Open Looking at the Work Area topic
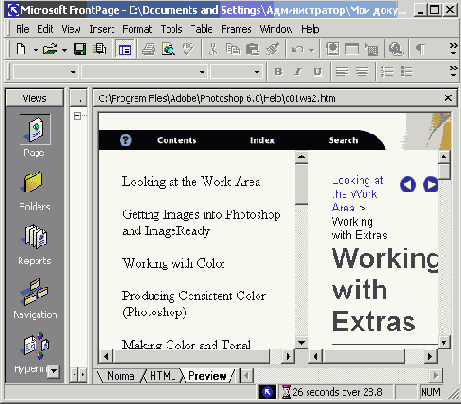This screenshot has width=461, height=404. click(191, 182)
